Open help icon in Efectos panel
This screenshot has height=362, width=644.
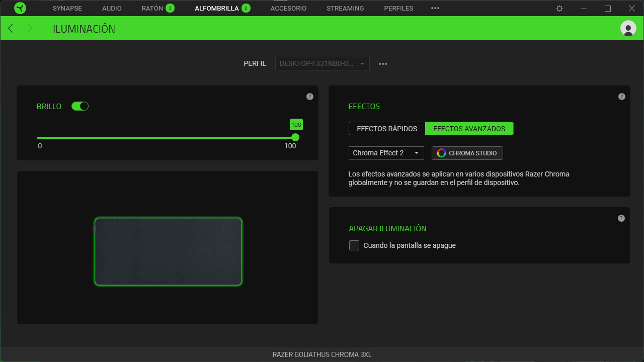(622, 97)
